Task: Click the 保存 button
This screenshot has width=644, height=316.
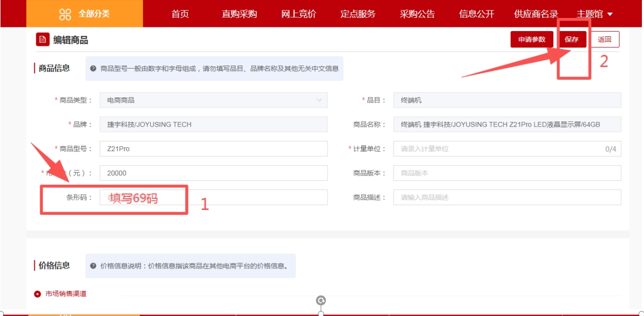Action: coord(572,40)
